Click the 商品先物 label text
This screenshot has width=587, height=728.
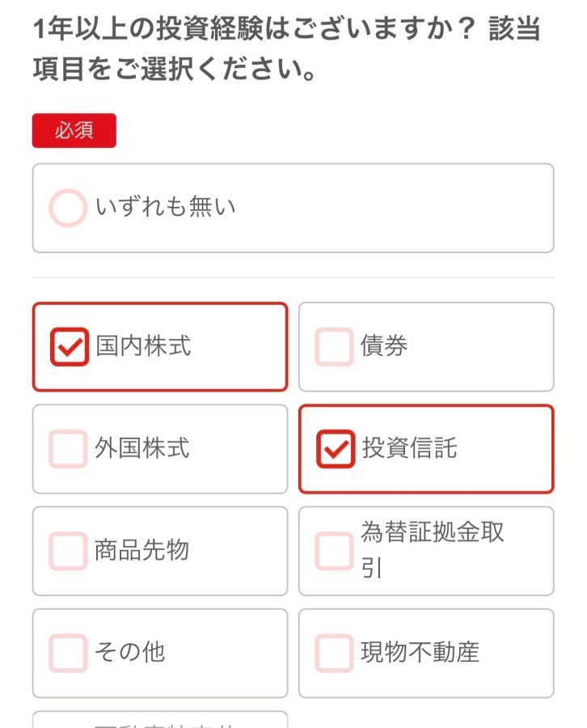point(142,550)
